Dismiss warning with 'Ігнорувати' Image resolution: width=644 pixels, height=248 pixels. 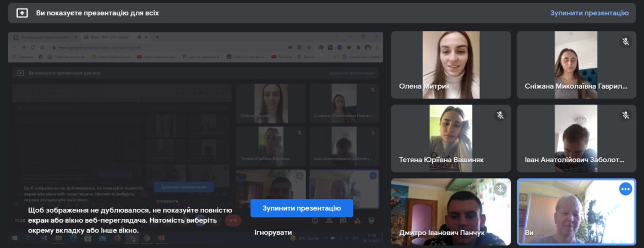(x=272, y=233)
